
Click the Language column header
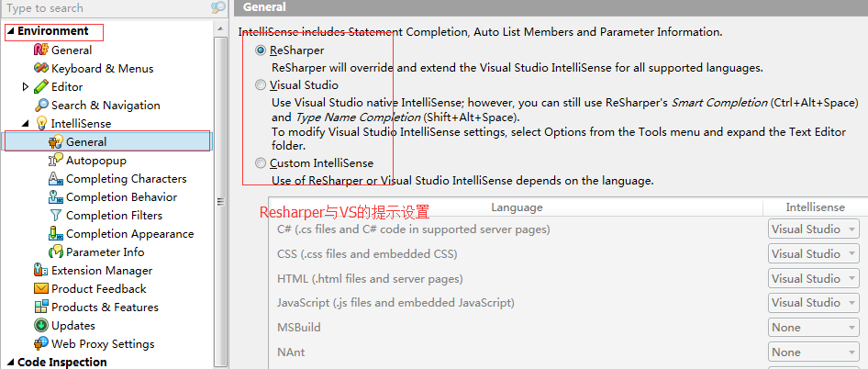517,207
